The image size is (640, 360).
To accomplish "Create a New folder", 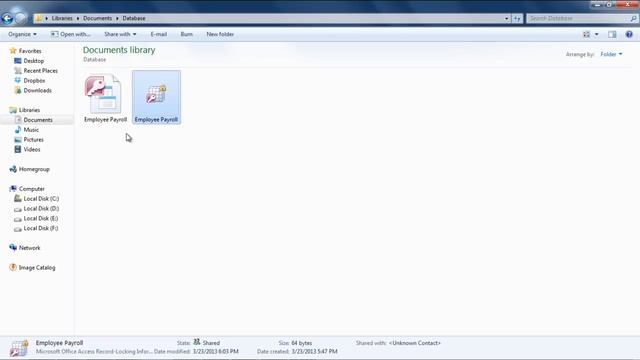I will tap(220, 34).
